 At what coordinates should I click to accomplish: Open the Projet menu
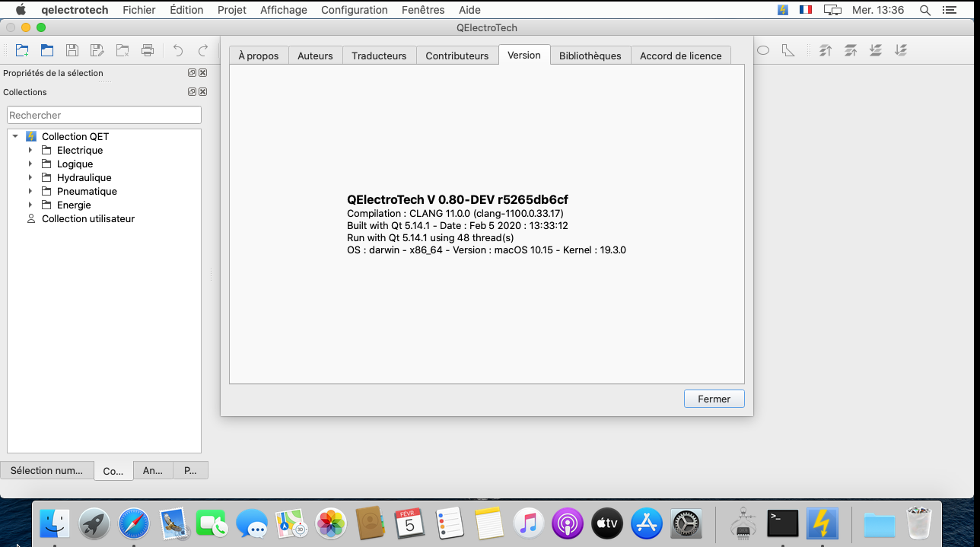(x=232, y=10)
